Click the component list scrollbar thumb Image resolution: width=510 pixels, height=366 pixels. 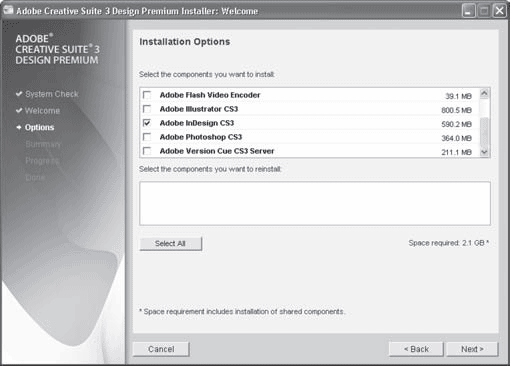pyautogui.click(x=484, y=132)
